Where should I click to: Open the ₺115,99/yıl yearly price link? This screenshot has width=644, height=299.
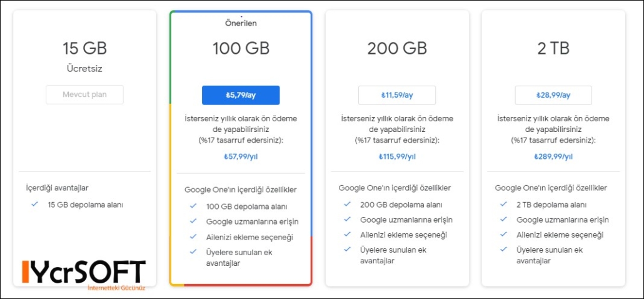pos(397,156)
